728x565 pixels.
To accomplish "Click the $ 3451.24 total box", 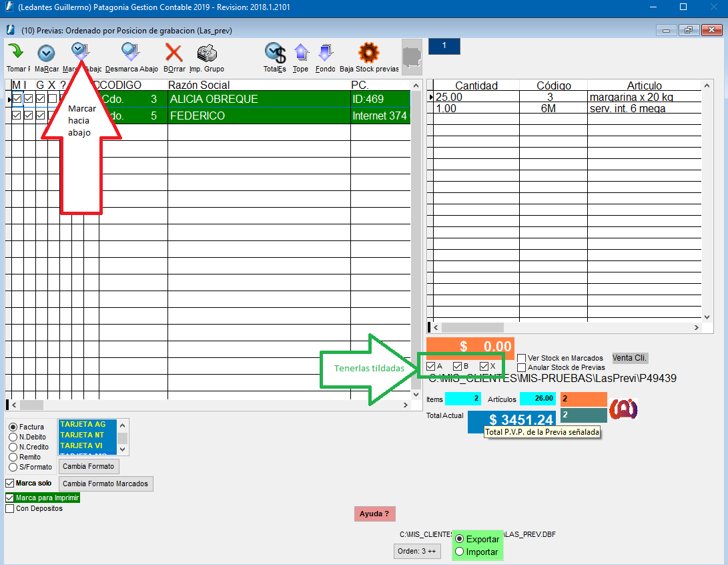I will 512,420.
